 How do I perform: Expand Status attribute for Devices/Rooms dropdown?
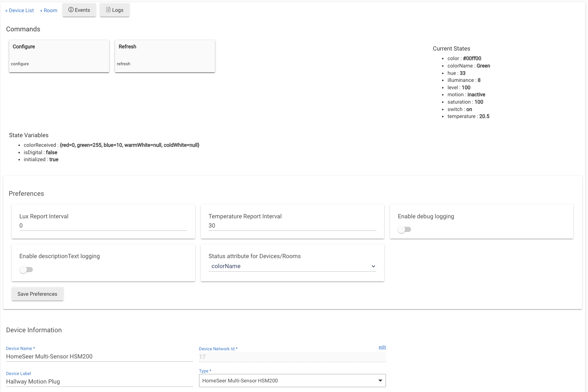[292, 266]
